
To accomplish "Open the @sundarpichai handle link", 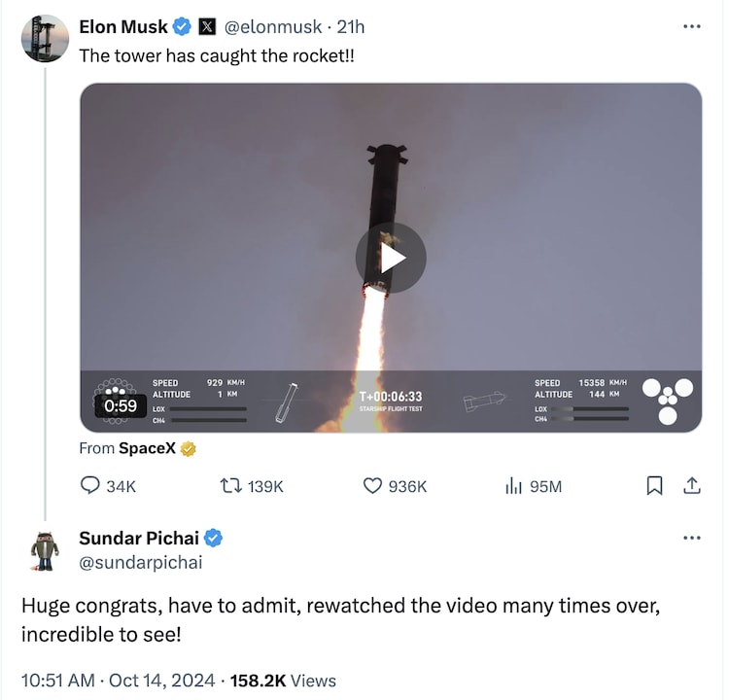I will 140,562.
